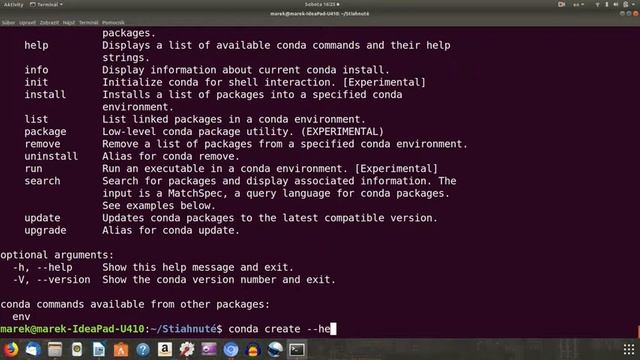Open the Pomocník menu
640x360 pixels.
click(113, 22)
